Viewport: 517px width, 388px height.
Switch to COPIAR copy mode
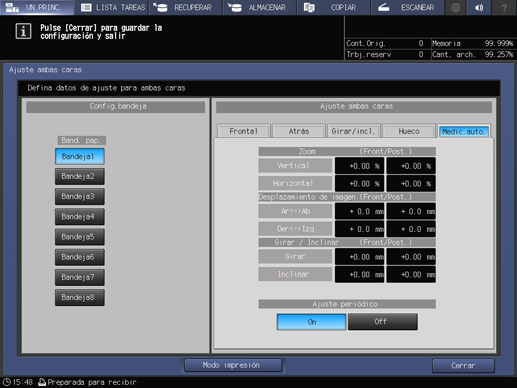click(x=334, y=7)
